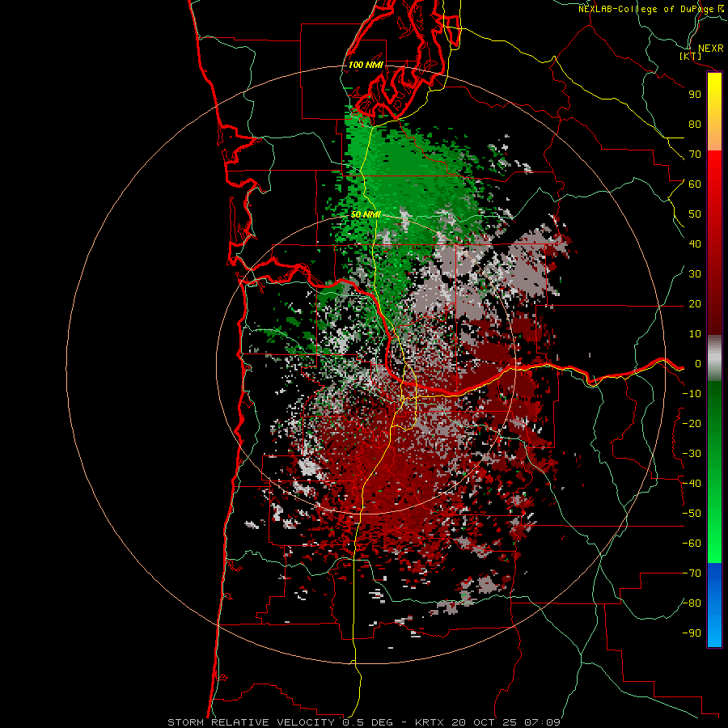728x728 pixels.
Task: Click the positive 40 knot scale label
Action: [x=695, y=243]
